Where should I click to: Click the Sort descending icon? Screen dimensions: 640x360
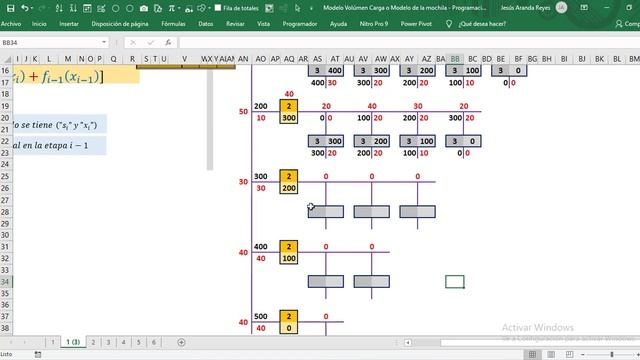73,8
